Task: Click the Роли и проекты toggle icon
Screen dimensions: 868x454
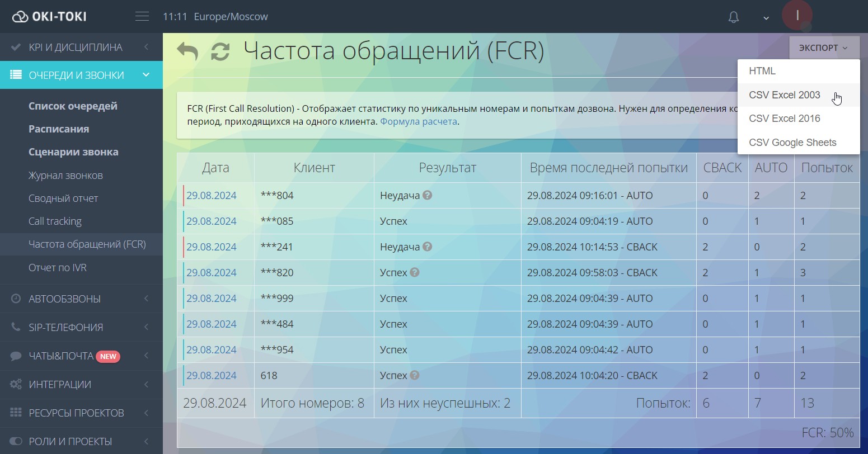Action: [16, 441]
